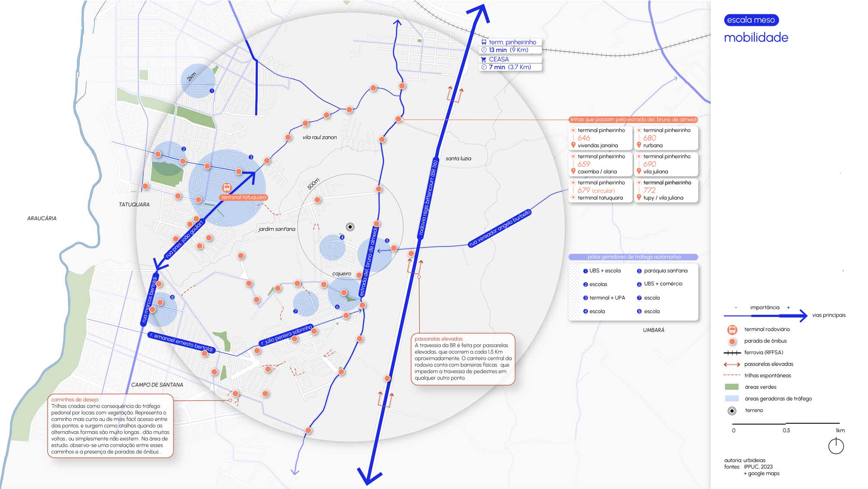Click the terminal tatuquara bus icon on map
The height and width of the screenshot is (489, 868).
click(x=227, y=188)
